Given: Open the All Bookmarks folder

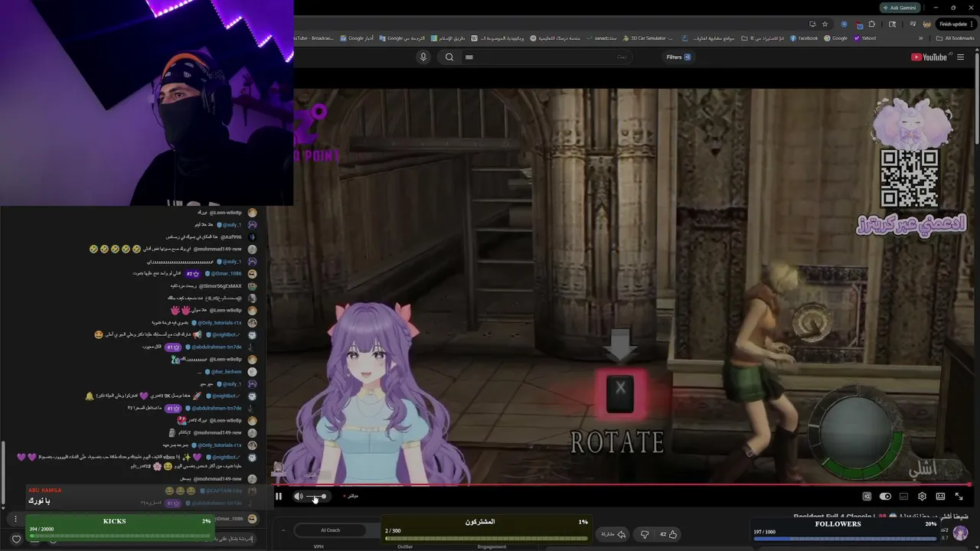Looking at the screenshot, I should [x=955, y=38].
